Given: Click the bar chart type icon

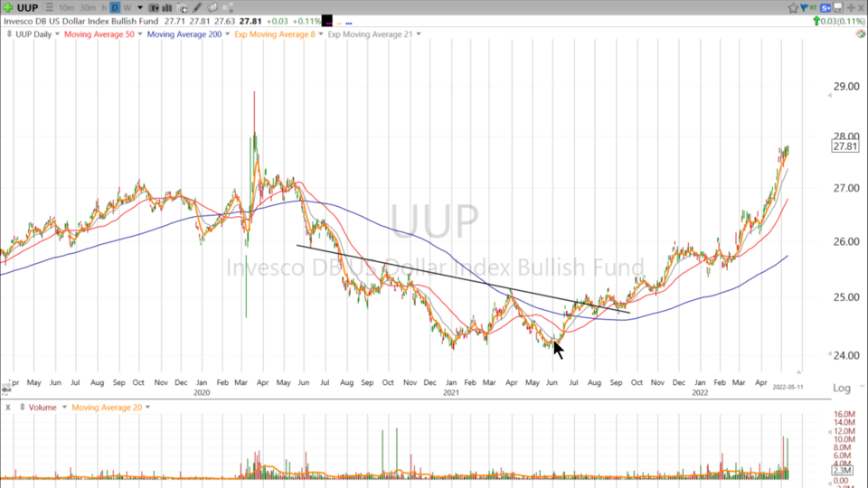Looking at the screenshot, I should coord(166,8).
